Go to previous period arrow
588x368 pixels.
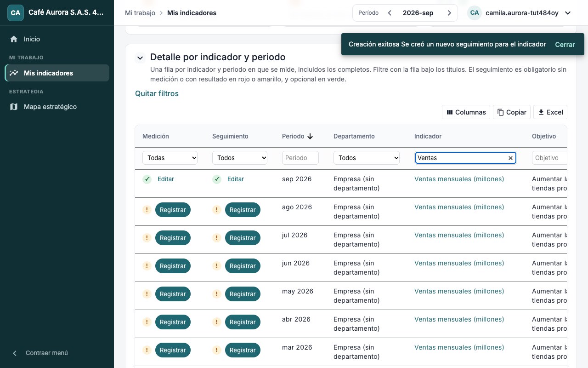[x=390, y=13]
